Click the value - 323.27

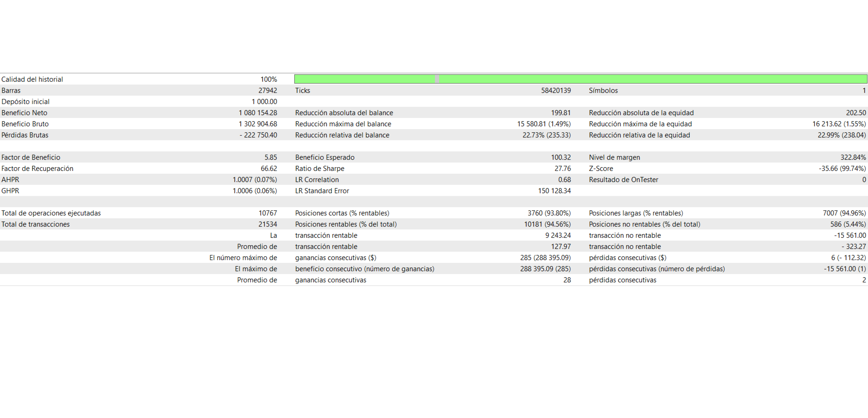pos(854,247)
